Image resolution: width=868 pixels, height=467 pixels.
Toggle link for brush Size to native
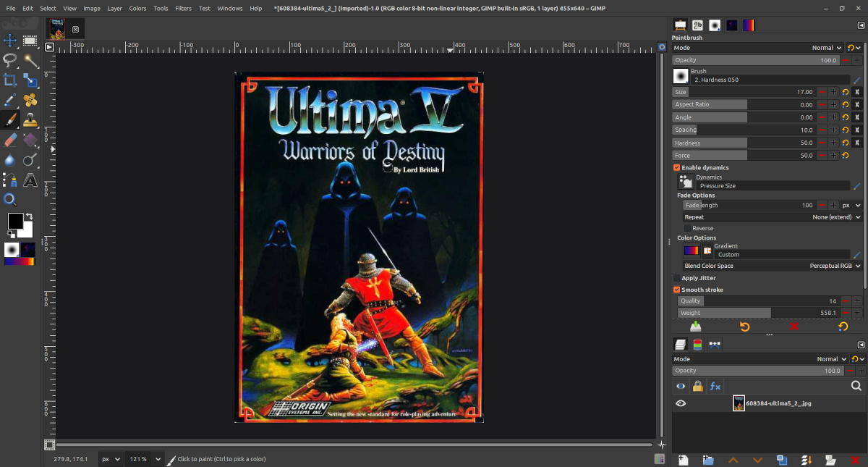[x=858, y=93]
